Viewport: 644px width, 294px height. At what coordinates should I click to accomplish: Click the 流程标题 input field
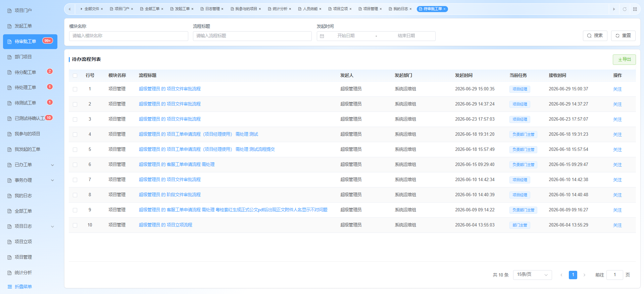(252, 36)
